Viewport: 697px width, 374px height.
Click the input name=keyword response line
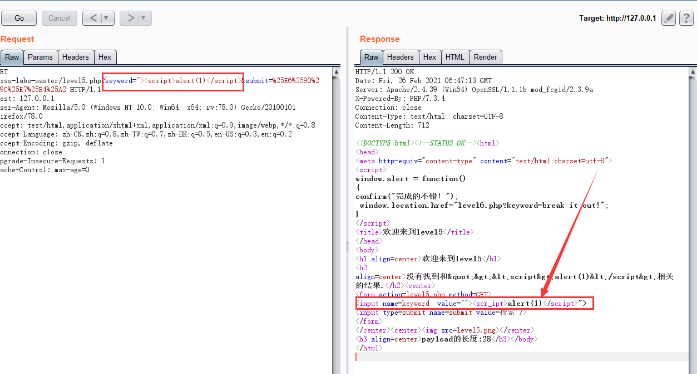pos(471,303)
